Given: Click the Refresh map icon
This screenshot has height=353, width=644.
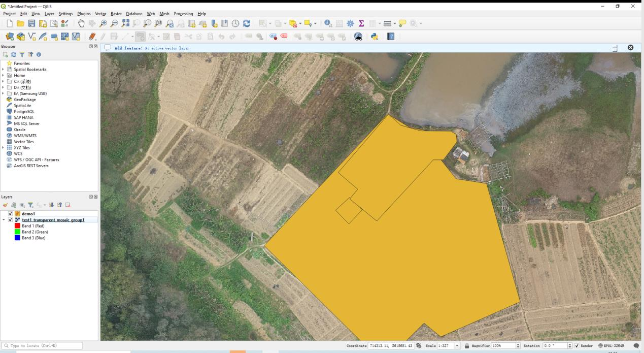Looking at the screenshot, I should (247, 23).
